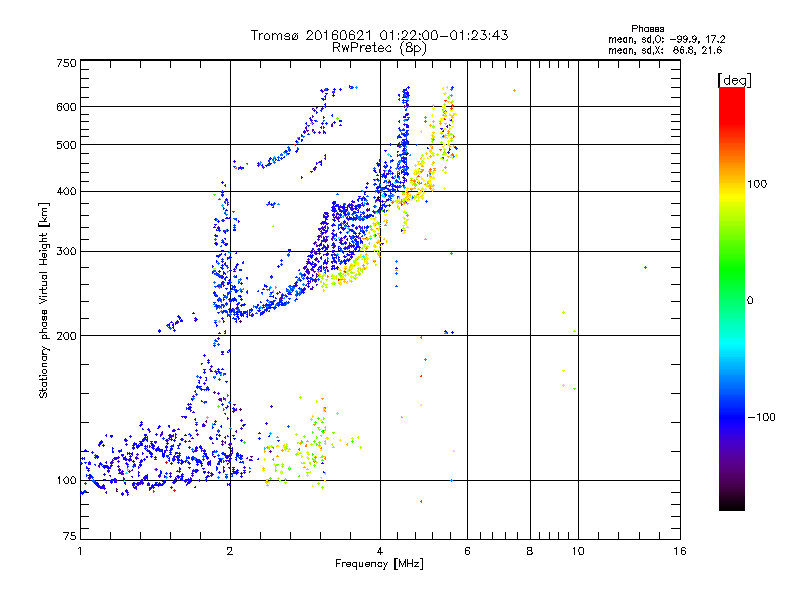The image size is (800, 600).
Task: Click the 'Stationary phase Virtual Height [km]' y-axis label
Action: (43, 301)
